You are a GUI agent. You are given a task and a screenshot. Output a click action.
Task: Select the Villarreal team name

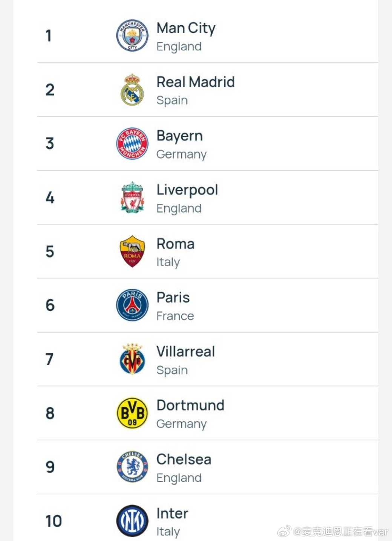185,351
